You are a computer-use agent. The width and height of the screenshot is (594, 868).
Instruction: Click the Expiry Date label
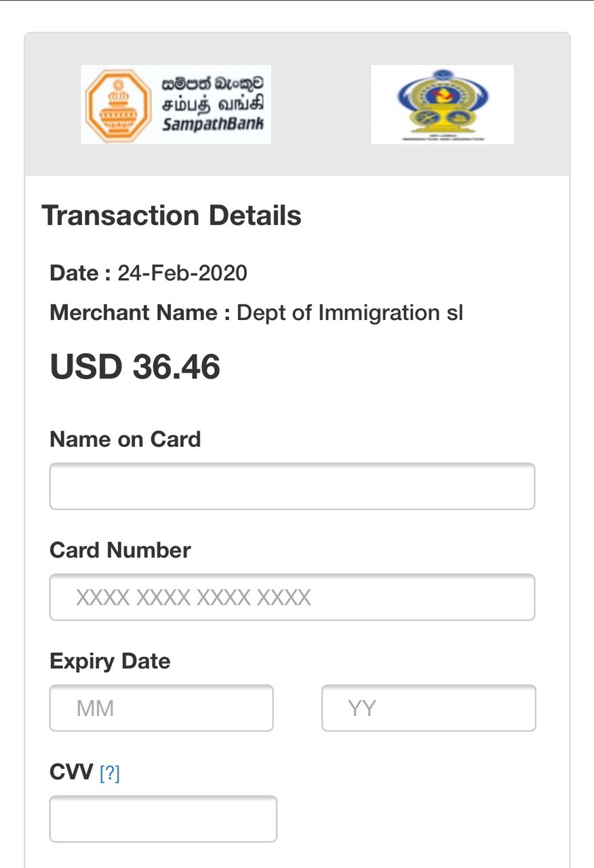(110, 661)
